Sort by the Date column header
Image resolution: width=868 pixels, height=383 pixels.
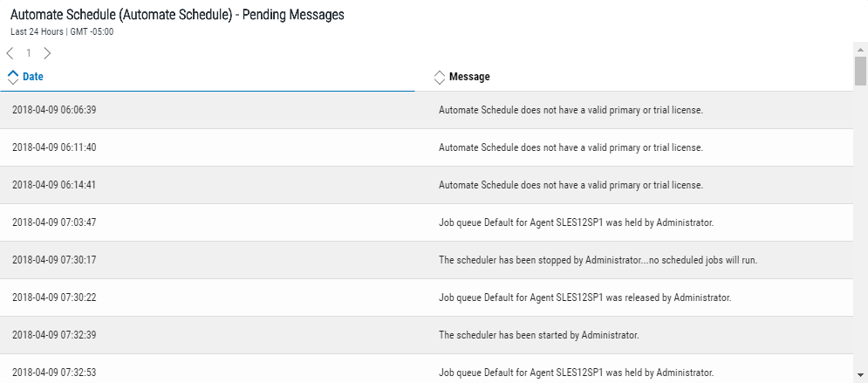coord(33,77)
